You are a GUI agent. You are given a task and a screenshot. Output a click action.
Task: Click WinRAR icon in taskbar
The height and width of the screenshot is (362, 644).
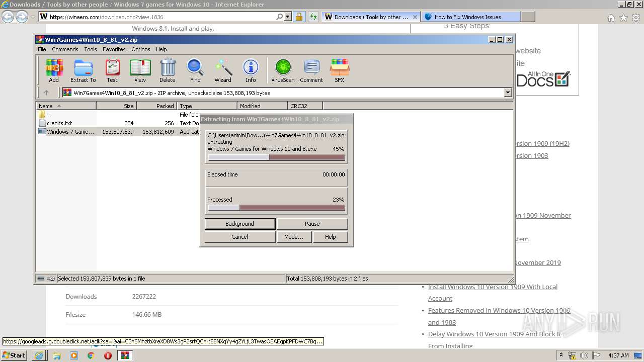125,355
